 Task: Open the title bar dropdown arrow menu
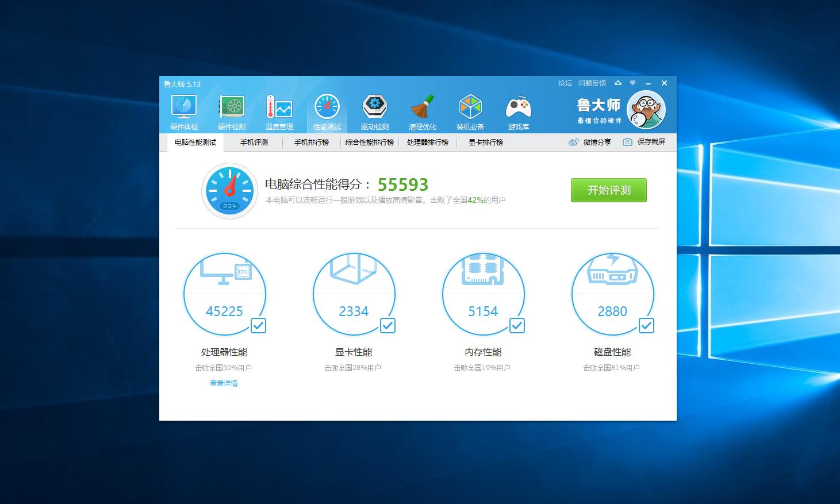(x=633, y=83)
